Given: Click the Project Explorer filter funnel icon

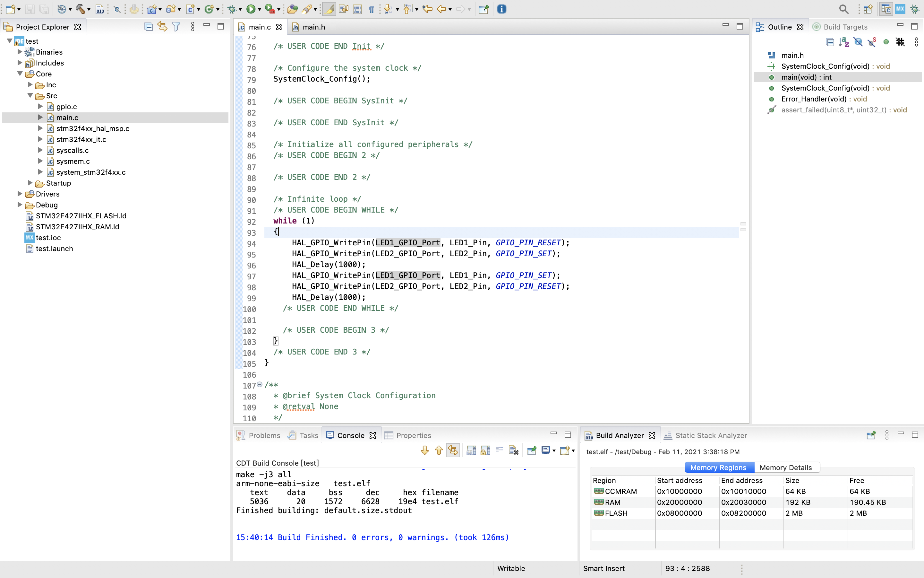Looking at the screenshot, I should pos(176,27).
